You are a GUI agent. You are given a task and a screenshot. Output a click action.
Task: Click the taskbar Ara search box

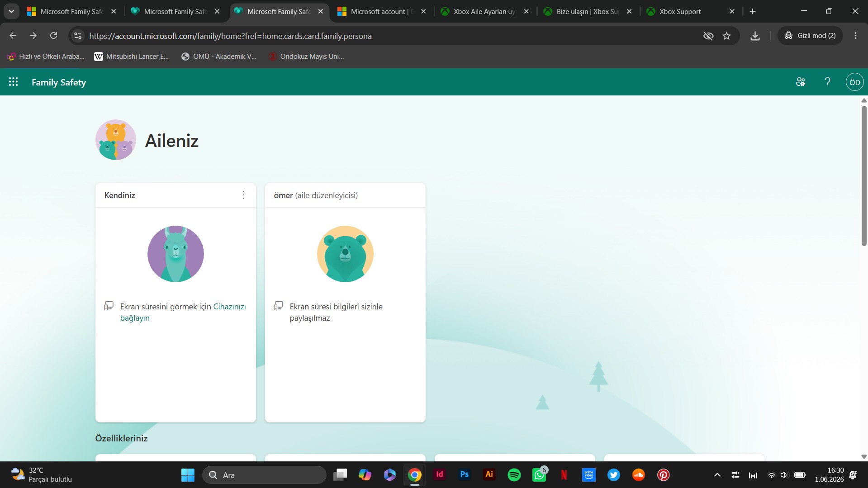click(x=264, y=475)
